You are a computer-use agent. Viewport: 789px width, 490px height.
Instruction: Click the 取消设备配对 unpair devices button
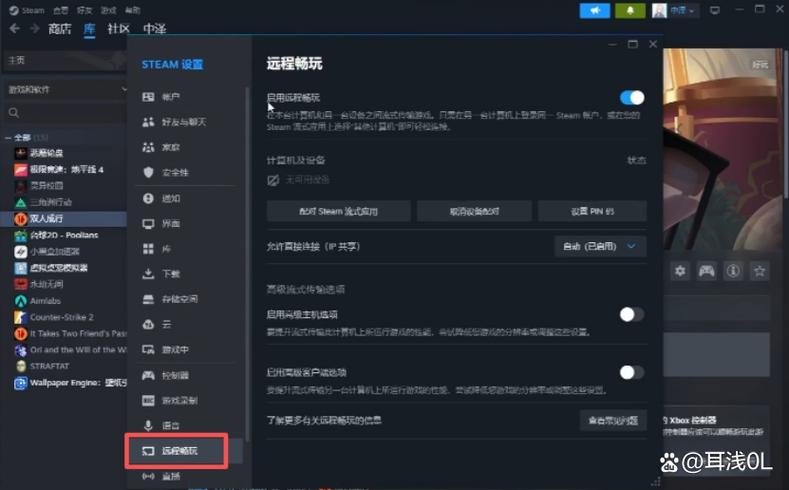(475, 211)
